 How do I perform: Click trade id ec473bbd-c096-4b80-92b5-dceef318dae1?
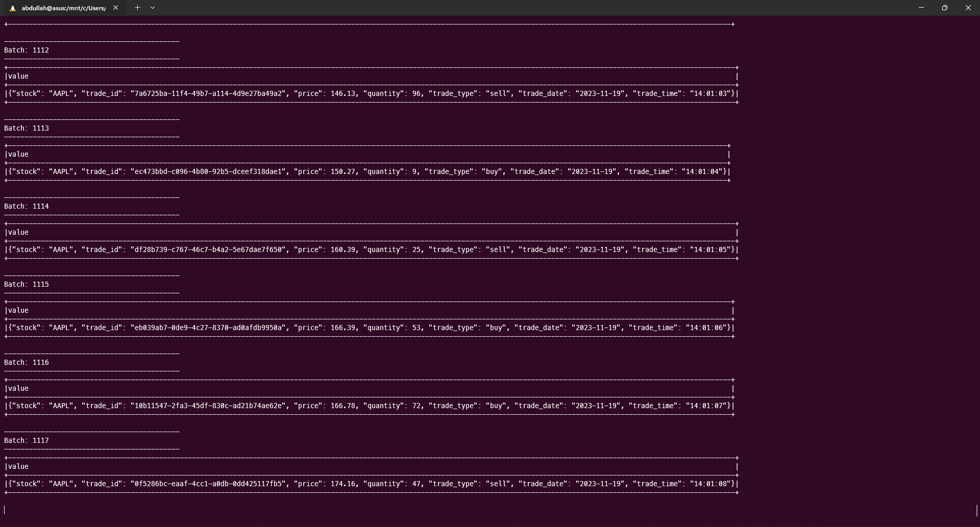tap(208, 171)
